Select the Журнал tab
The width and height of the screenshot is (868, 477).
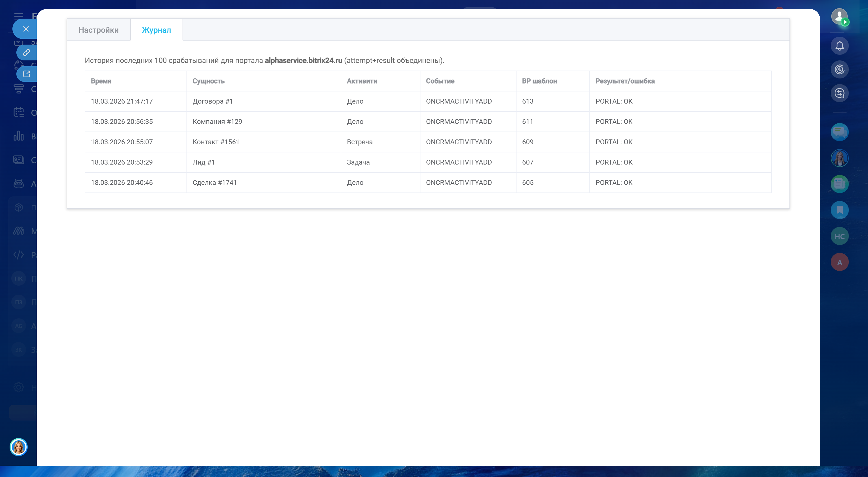coord(156,30)
